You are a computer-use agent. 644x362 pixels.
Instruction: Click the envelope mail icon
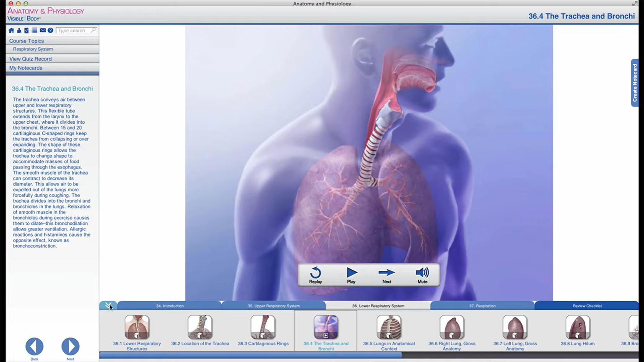pyautogui.click(x=43, y=31)
